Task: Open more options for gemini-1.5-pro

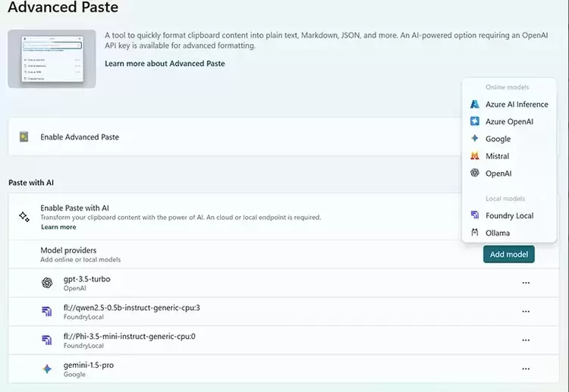Action: point(526,369)
